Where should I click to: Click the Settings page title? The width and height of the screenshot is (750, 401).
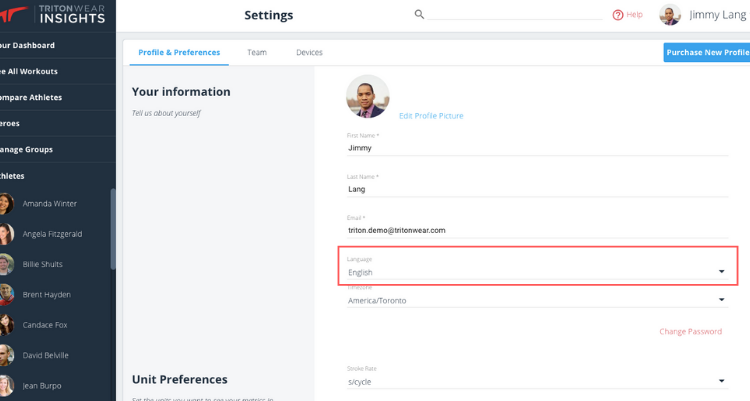coord(268,15)
